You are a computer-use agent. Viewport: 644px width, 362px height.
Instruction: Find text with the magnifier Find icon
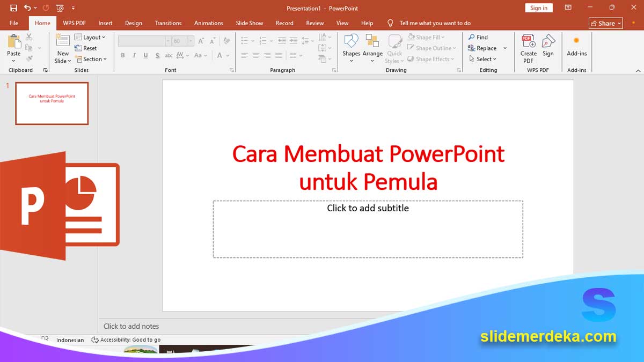pyautogui.click(x=478, y=37)
